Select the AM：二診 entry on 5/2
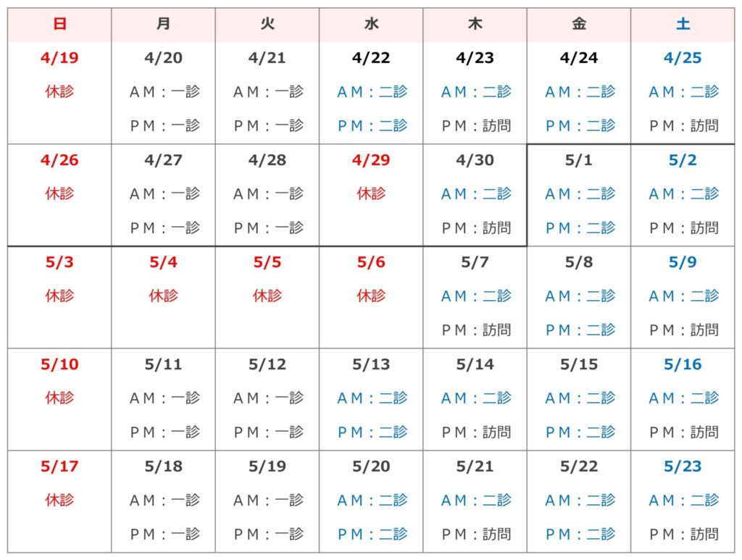 pos(683,193)
